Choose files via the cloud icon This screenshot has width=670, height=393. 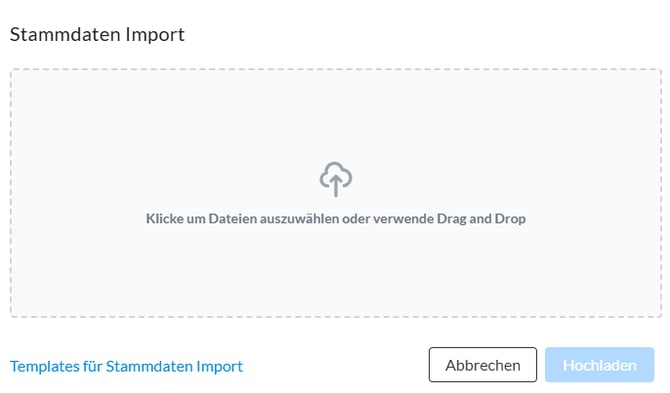336,179
